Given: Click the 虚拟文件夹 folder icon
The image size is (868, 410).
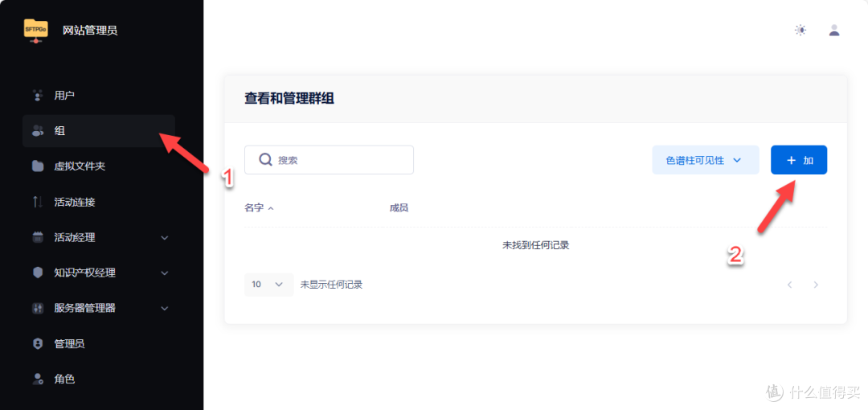Looking at the screenshot, I should tap(38, 166).
